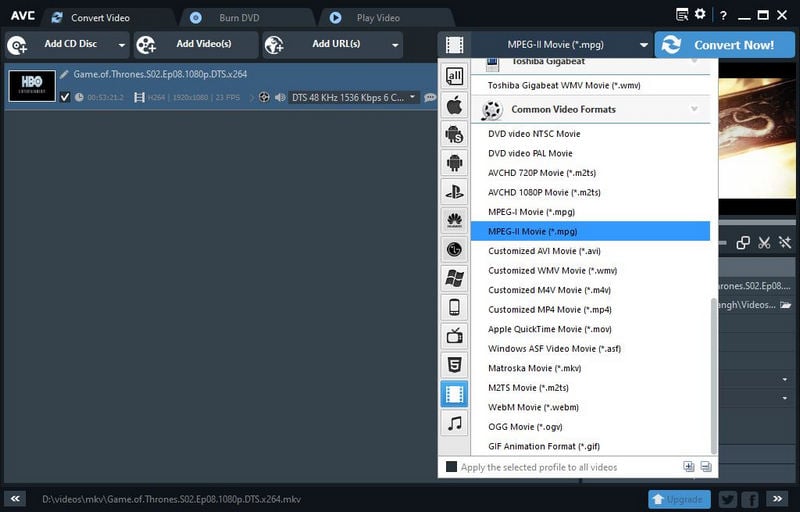This screenshot has width=800, height=512.
Task: Choose Toshiba Gigabeat WMV Movie (*.wmv)
Action: point(590,85)
